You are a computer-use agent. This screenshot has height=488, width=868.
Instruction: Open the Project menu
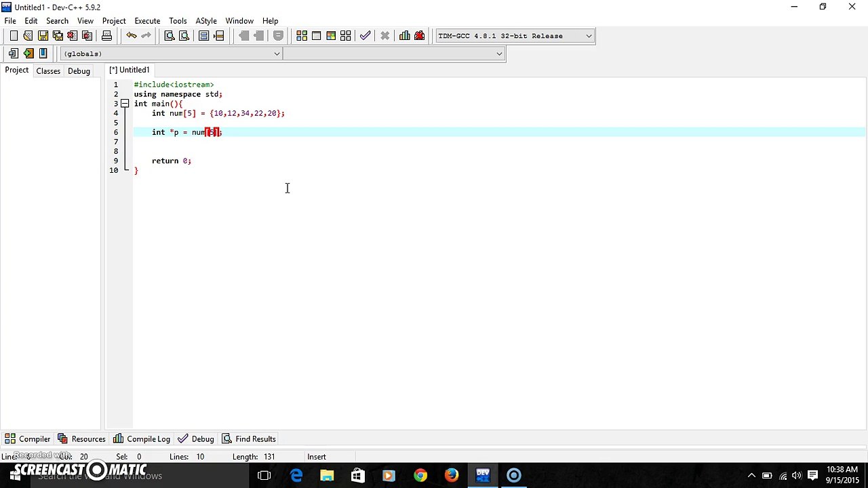pos(114,21)
